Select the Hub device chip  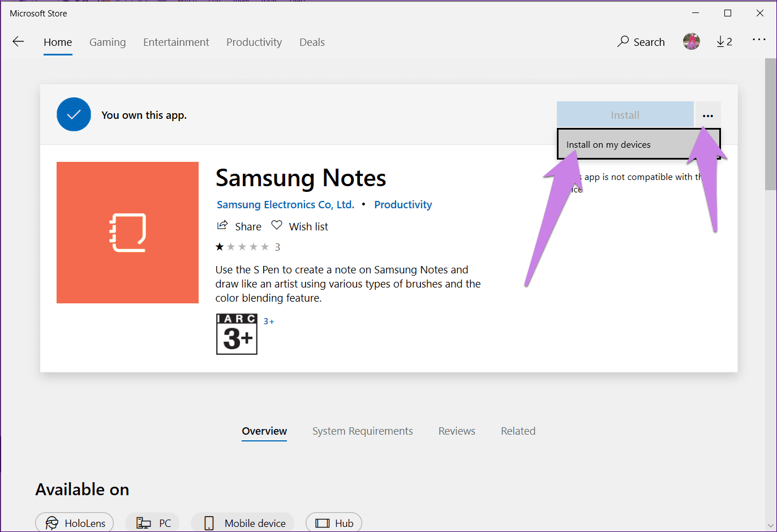coord(334,523)
